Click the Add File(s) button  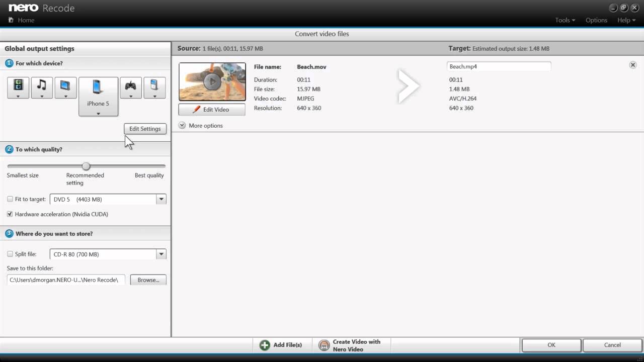(281, 345)
